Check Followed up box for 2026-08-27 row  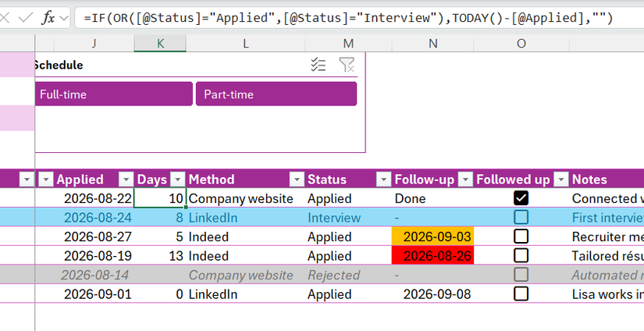pos(521,236)
